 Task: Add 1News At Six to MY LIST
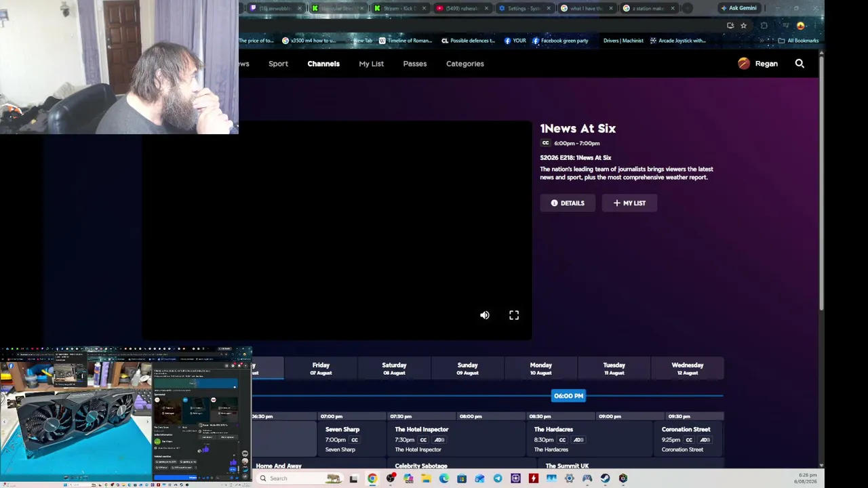[x=629, y=203]
